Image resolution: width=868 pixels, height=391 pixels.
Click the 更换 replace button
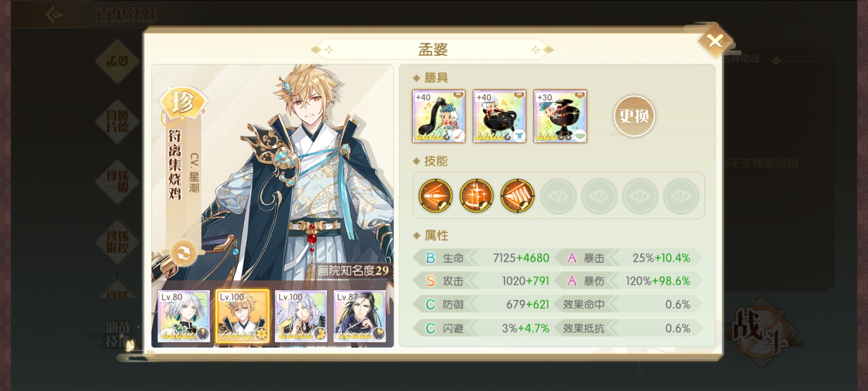(x=634, y=116)
